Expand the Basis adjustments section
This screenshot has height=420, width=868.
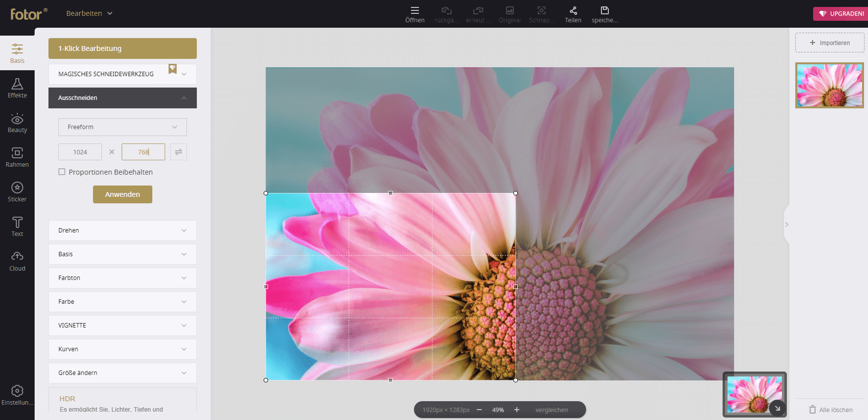123,254
